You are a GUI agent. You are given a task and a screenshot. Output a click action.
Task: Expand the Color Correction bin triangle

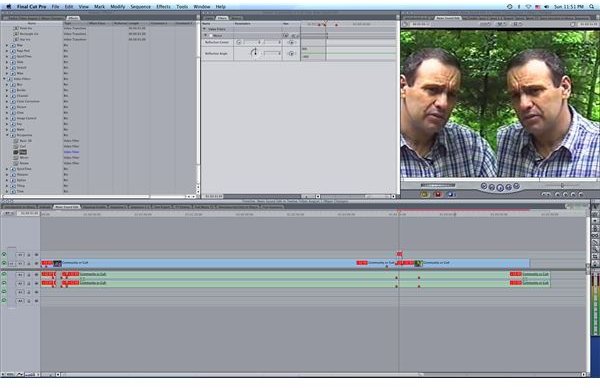(7, 101)
